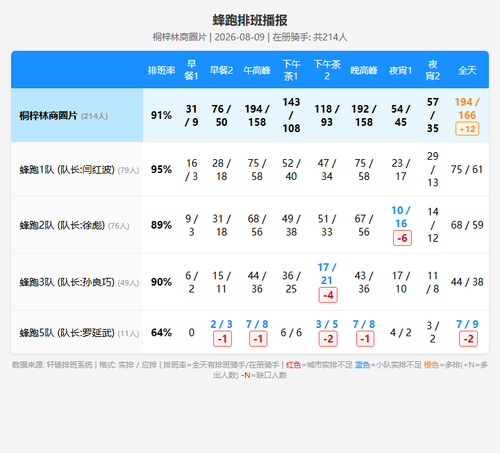This screenshot has height=453, width=500.
Task: Select the "全天" column header
Action: pyautogui.click(x=467, y=70)
